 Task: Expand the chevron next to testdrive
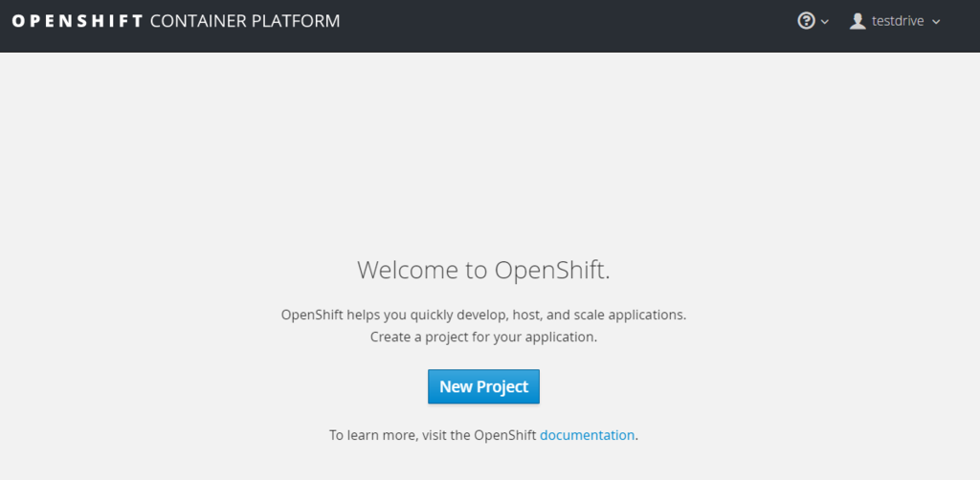pyautogui.click(x=936, y=22)
